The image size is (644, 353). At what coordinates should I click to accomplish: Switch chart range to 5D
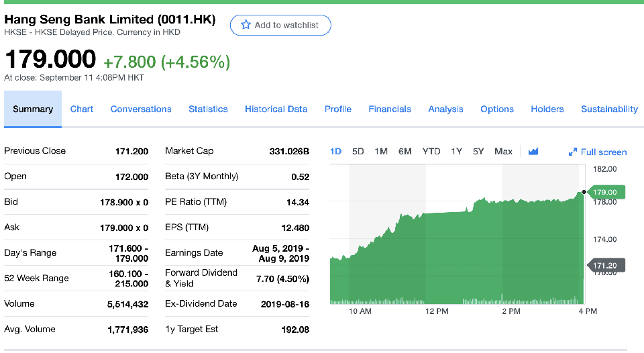tap(358, 152)
